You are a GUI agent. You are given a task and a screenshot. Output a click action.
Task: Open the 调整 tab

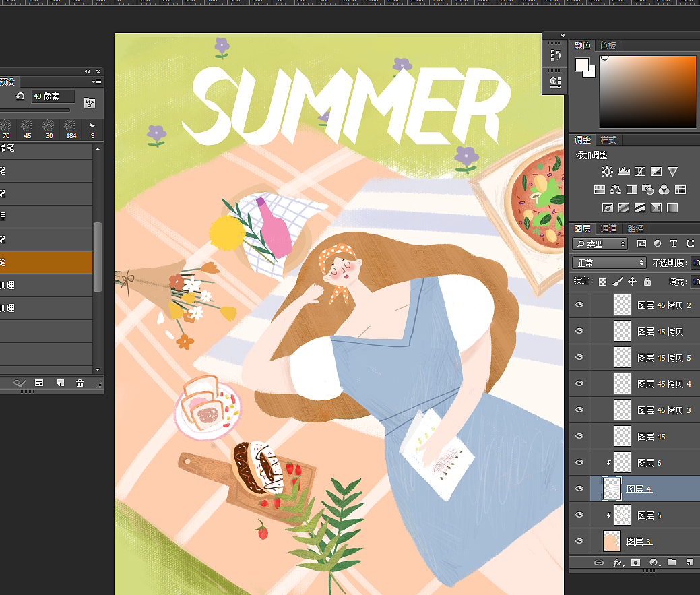pyautogui.click(x=582, y=139)
